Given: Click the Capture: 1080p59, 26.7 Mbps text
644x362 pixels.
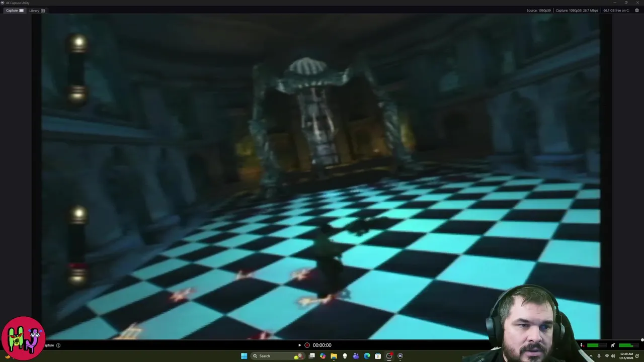Looking at the screenshot, I should coord(577,10).
